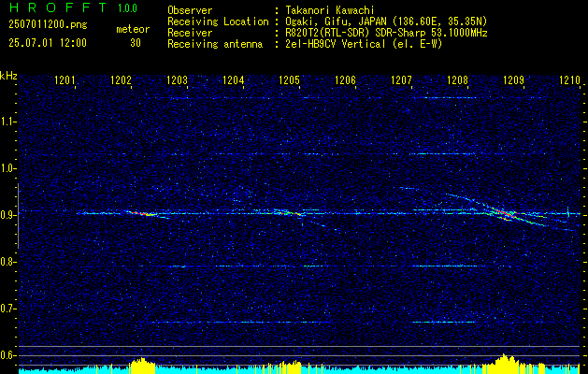588x374 pixels.
Task: Click the 1.1 kHz axis label
Action: point(7,122)
